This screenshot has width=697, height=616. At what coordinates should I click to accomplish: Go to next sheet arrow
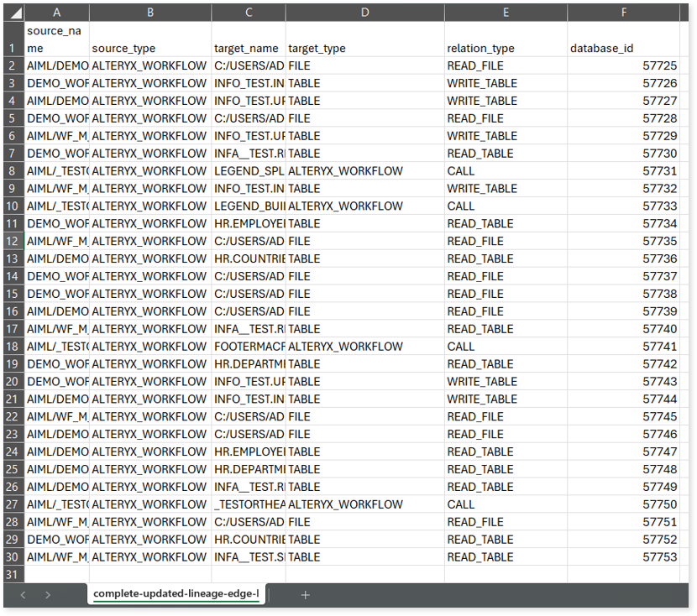tap(48, 595)
